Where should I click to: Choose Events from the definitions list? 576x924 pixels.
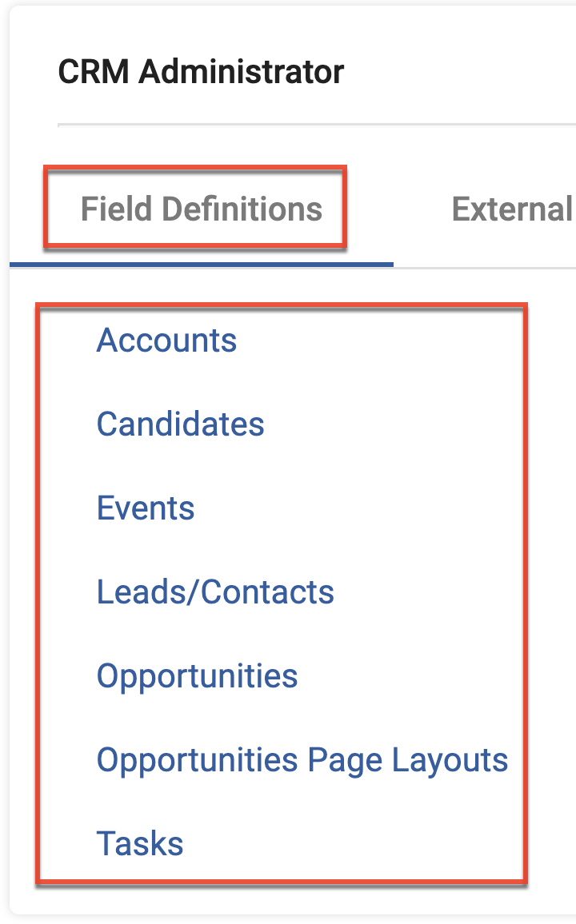146,508
